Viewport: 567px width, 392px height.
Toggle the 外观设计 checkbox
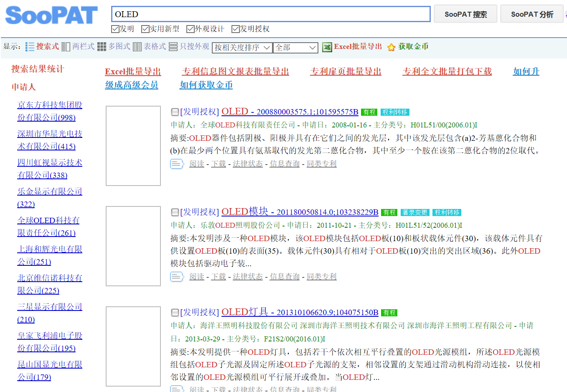point(191,29)
